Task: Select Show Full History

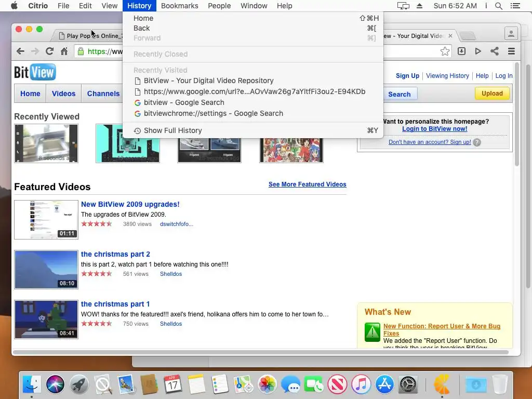Action: point(253,130)
